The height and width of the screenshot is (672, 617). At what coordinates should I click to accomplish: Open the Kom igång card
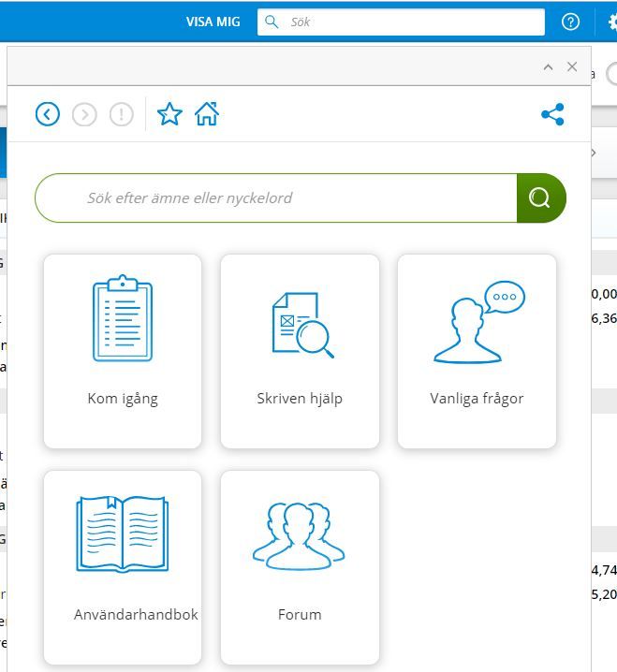tap(123, 351)
